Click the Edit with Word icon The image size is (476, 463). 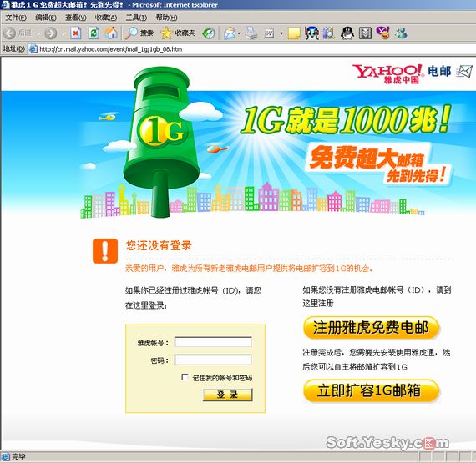coord(269,33)
